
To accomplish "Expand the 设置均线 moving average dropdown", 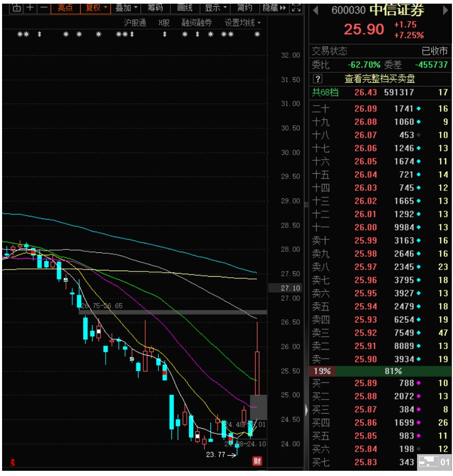I will point(242,22).
